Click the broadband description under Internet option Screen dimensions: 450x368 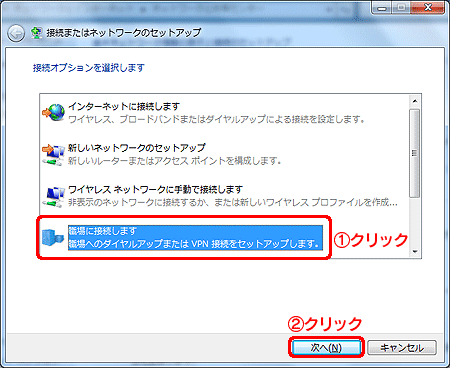click(216, 119)
